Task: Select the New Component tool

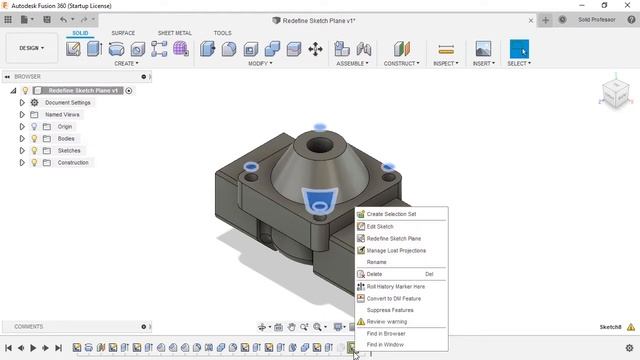Action: [x=342, y=49]
